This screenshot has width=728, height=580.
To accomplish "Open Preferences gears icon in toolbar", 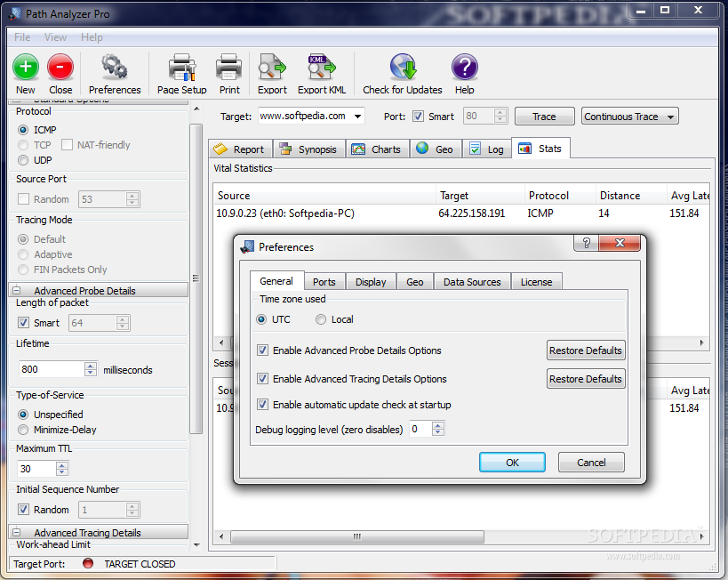I will click(114, 67).
